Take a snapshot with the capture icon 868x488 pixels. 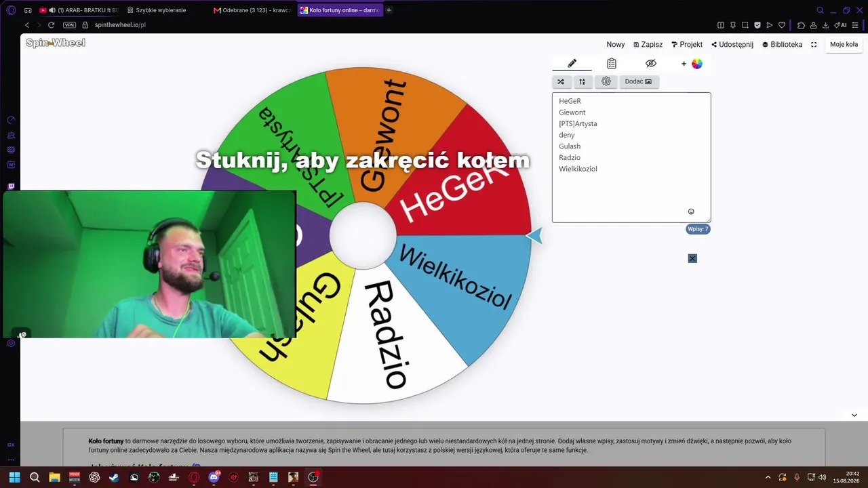point(745,25)
